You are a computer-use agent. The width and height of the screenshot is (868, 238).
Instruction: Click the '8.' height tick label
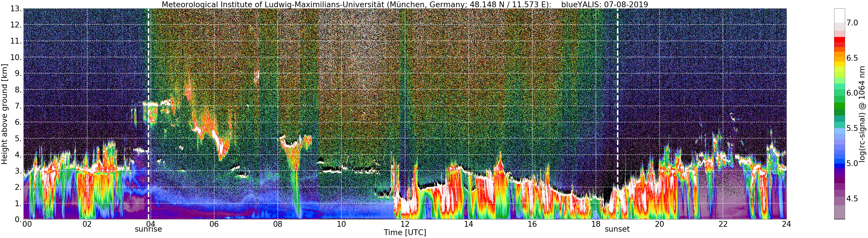point(18,90)
